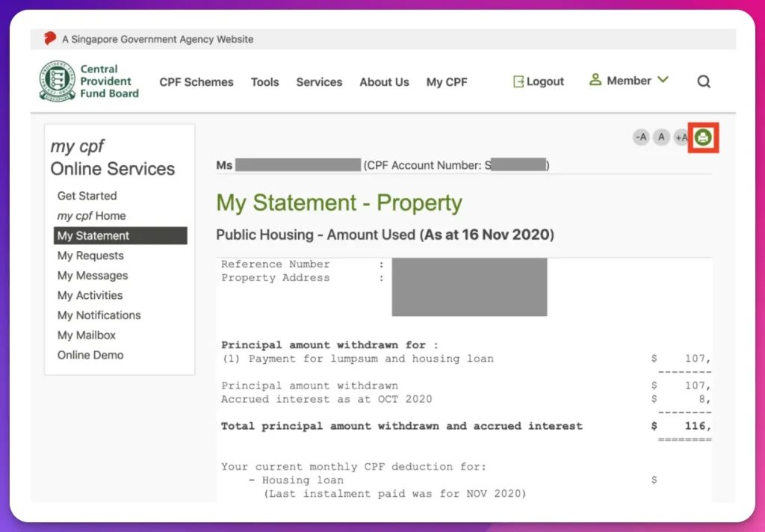Viewport: 765px width, 532px height.
Task: View My Messages in sidebar
Action: [x=93, y=276]
